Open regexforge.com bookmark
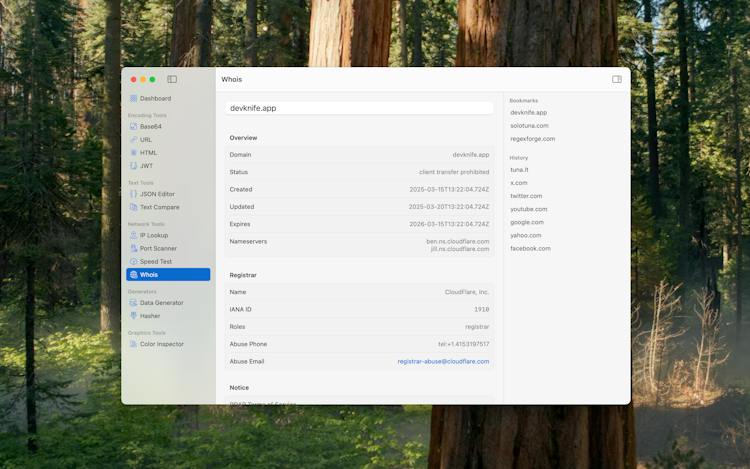The height and width of the screenshot is (469, 750). pos(533,139)
